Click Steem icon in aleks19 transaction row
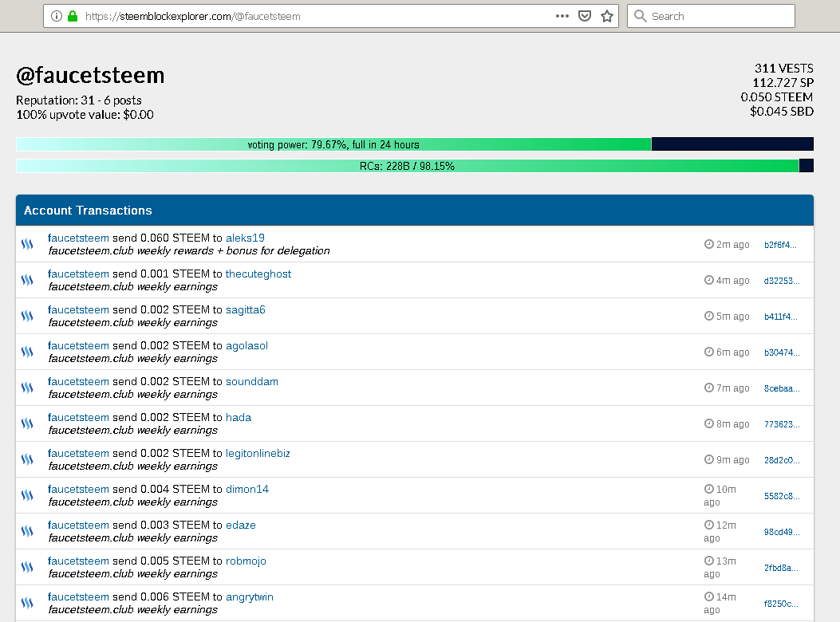 (27, 244)
